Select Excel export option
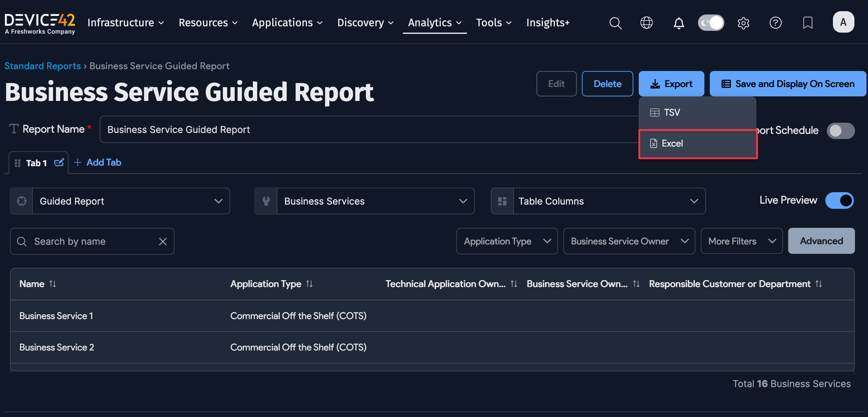Screen dimensions: 868x417 pyautogui.click(x=698, y=144)
